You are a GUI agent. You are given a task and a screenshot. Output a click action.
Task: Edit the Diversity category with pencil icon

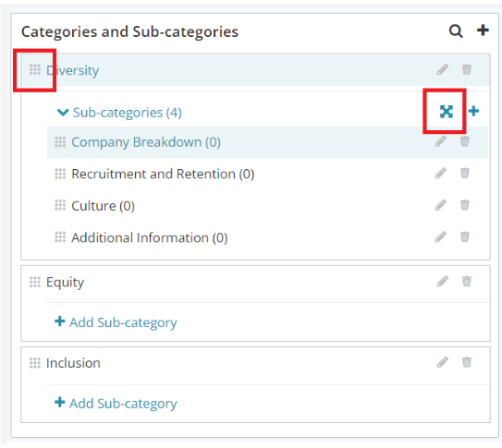click(443, 69)
